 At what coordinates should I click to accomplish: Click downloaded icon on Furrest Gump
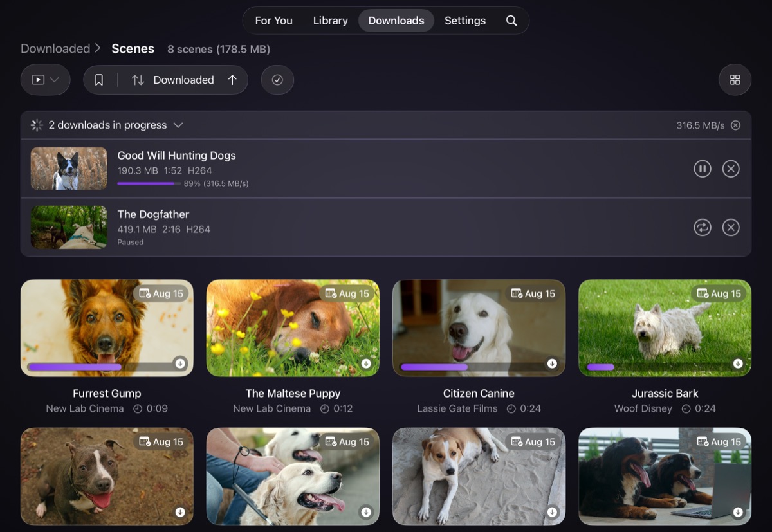tap(180, 363)
